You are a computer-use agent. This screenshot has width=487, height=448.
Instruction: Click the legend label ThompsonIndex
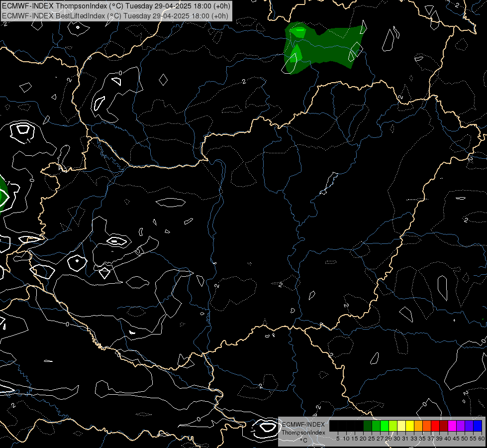click(x=303, y=433)
